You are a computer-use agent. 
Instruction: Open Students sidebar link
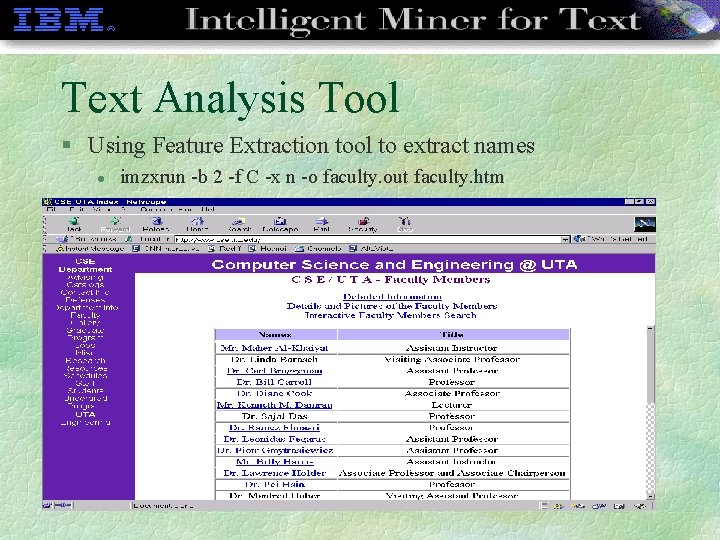tap(85, 391)
